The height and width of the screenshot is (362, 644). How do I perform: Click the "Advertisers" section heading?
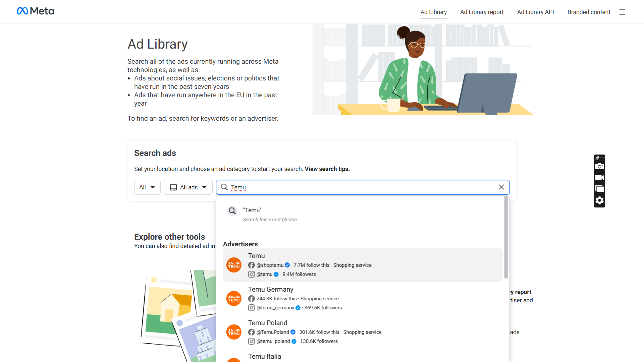pyautogui.click(x=240, y=244)
